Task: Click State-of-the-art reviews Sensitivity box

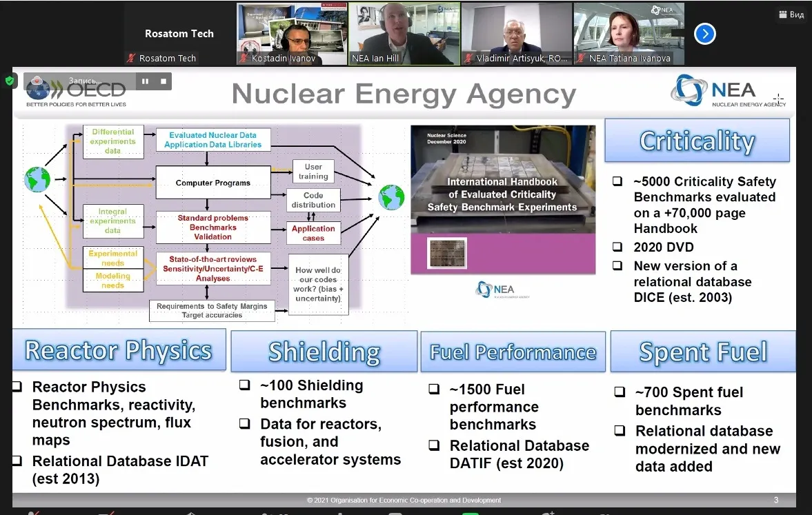Action: pyautogui.click(x=213, y=269)
